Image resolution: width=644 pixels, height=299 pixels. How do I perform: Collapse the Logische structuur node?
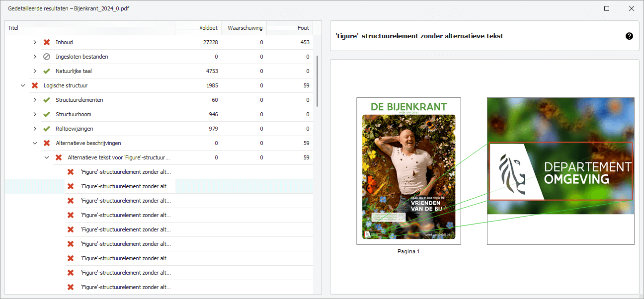[23, 85]
